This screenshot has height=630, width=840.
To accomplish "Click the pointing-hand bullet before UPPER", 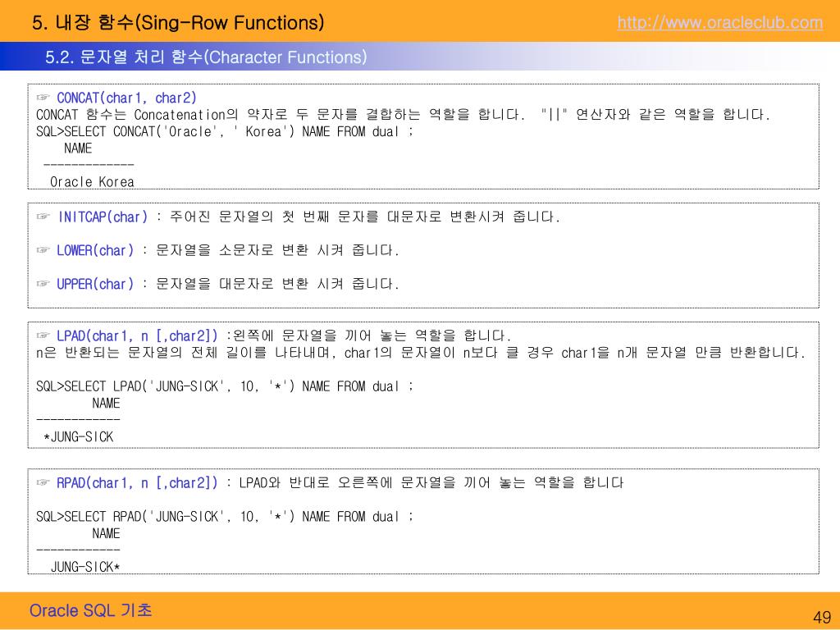I will [x=43, y=283].
